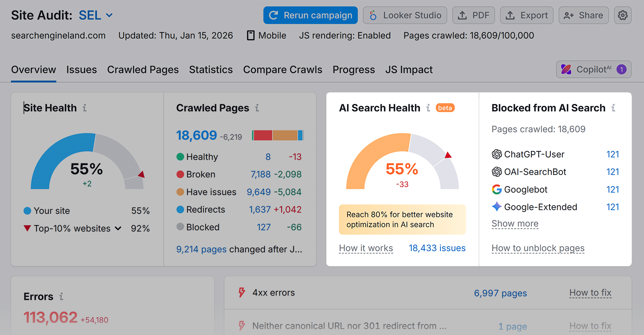Click the Redirects count 1,637
644x335 pixels.
pos(260,210)
